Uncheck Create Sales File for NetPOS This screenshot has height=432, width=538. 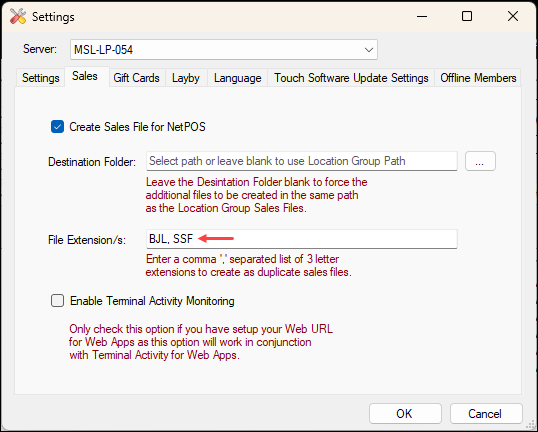[57, 127]
